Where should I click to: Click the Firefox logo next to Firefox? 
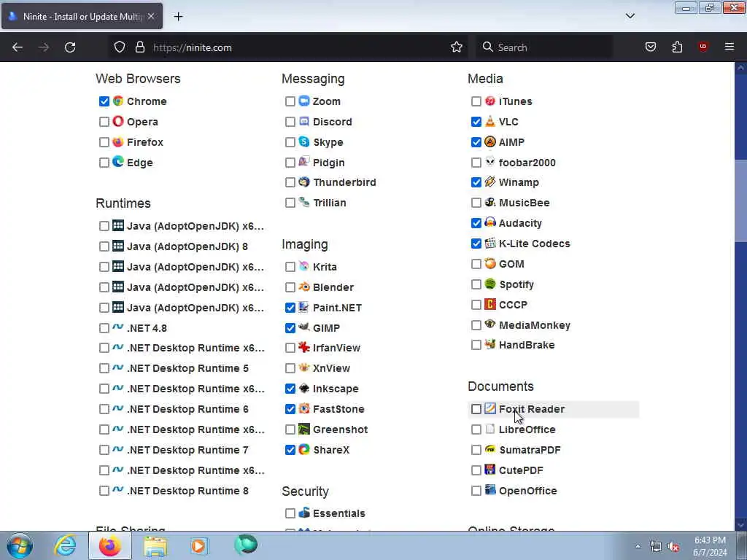pos(118,142)
